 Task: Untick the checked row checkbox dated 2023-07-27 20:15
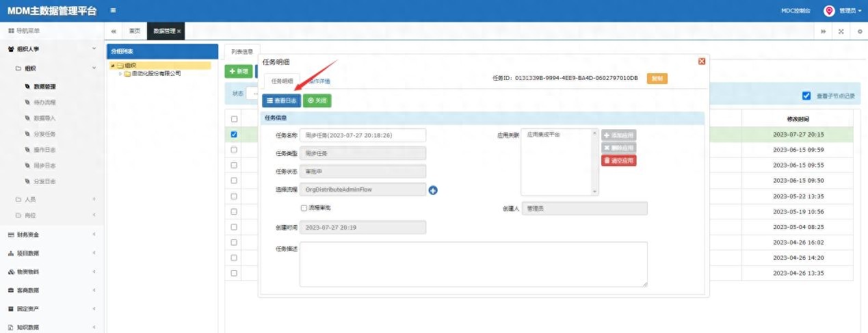[x=234, y=135]
